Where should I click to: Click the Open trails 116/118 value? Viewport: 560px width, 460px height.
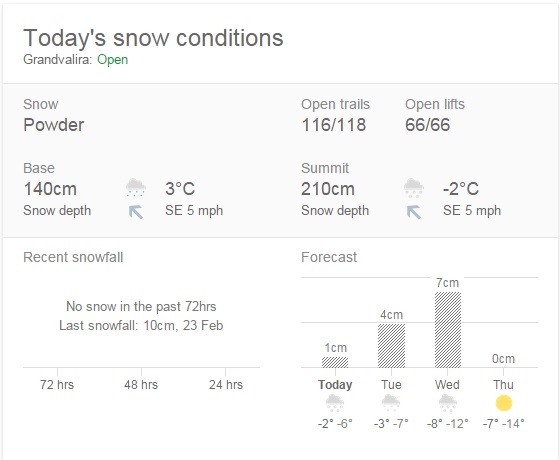(334, 125)
